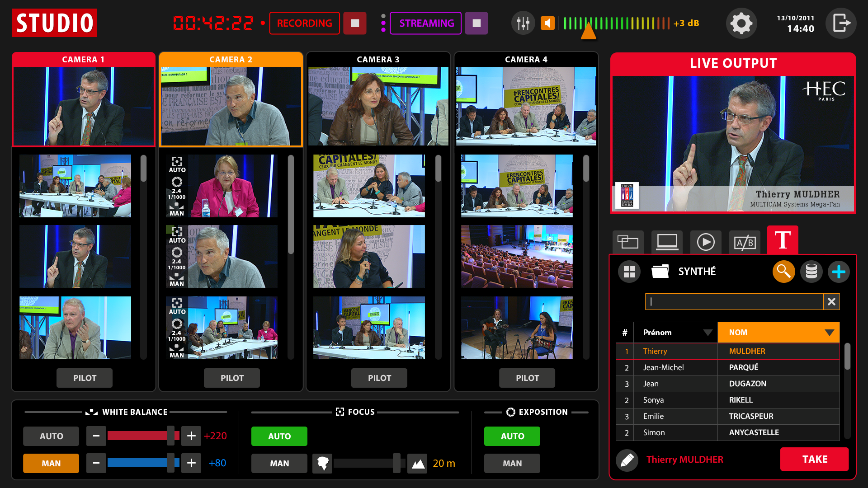The image size is (868, 488).
Task: Click the logout exit icon
Action: click(x=841, y=23)
